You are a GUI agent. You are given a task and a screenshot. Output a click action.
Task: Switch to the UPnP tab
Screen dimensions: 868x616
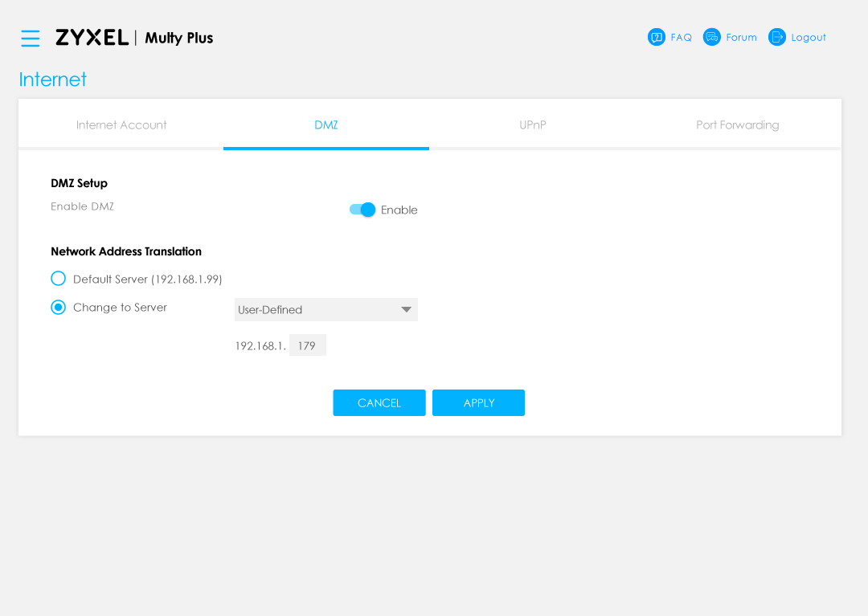532,124
